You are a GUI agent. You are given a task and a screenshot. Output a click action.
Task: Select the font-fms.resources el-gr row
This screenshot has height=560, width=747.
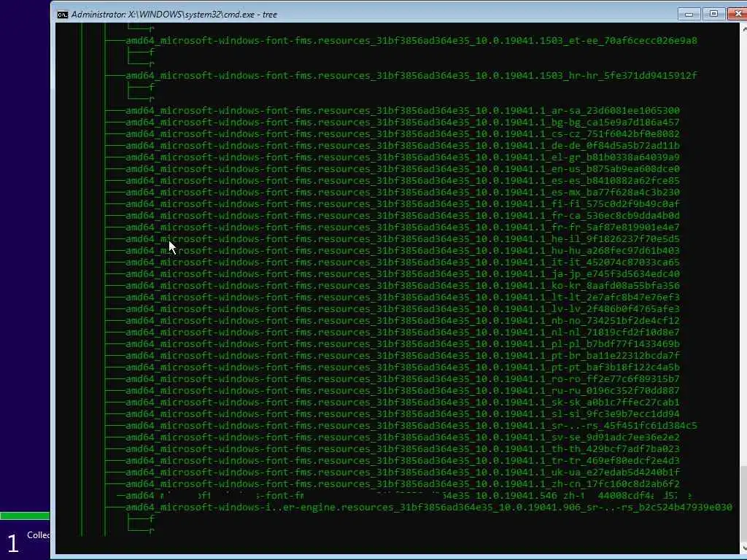pos(403,157)
